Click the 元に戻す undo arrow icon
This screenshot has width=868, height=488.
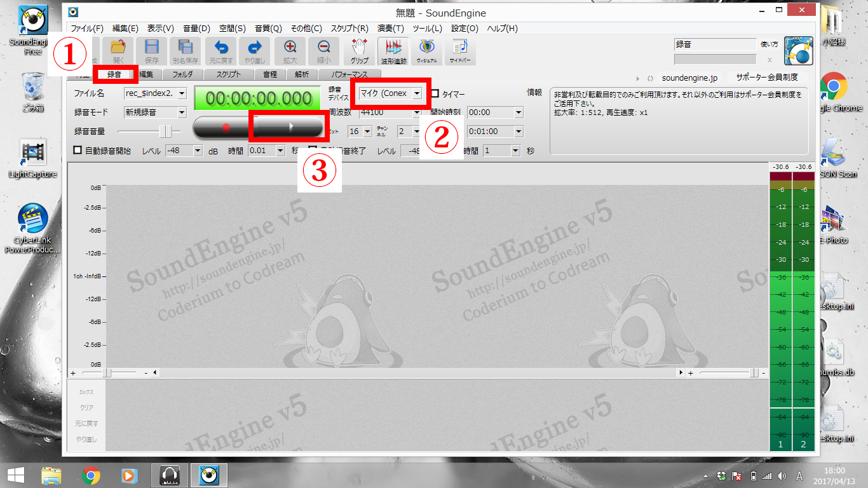click(x=221, y=51)
